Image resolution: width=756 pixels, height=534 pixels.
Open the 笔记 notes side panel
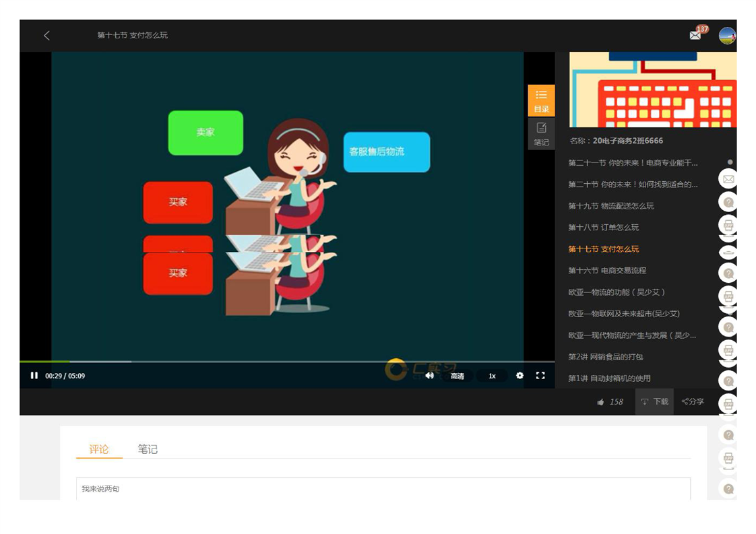[541, 133]
